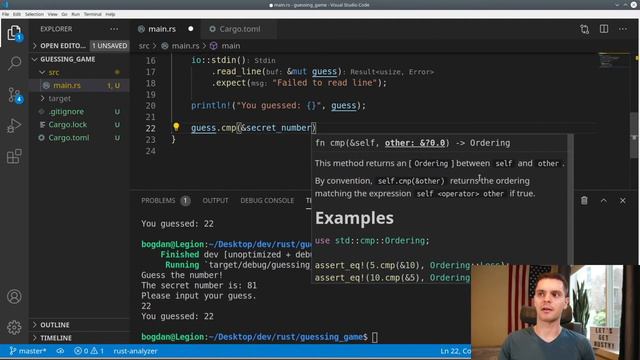The width and height of the screenshot is (640, 360).
Task: Open the Edit menu
Action: coord(17,14)
